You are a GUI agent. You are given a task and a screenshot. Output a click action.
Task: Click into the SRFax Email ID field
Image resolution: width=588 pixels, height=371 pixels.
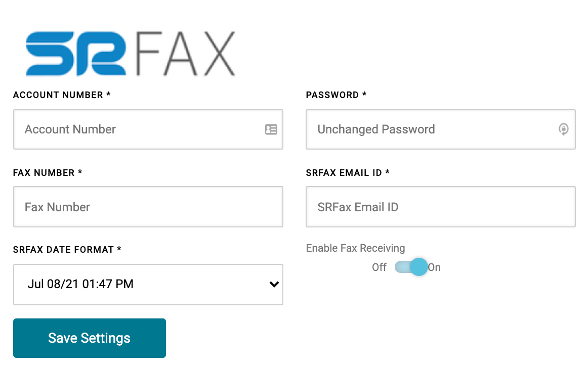(441, 207)
